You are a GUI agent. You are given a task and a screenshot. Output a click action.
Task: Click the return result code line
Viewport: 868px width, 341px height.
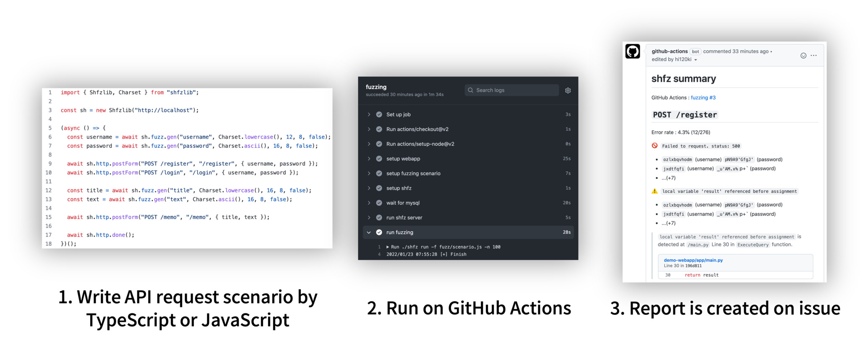click(x=701, y=275)
